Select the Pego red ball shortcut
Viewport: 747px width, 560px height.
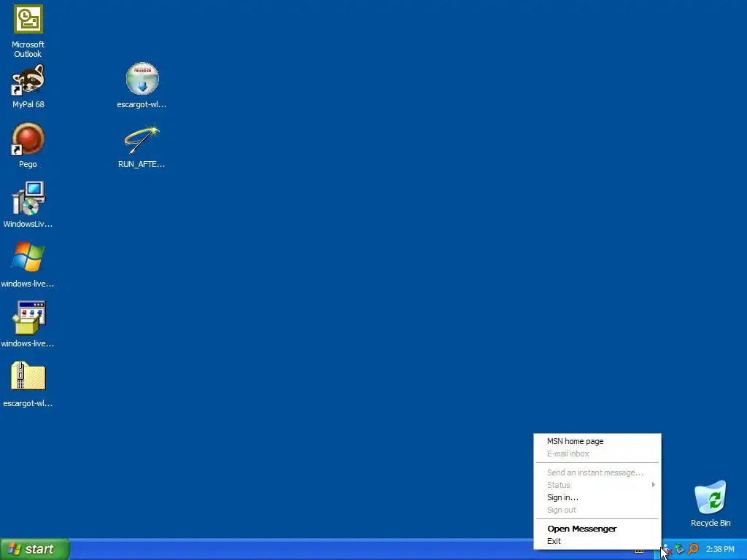pos(28,139)
